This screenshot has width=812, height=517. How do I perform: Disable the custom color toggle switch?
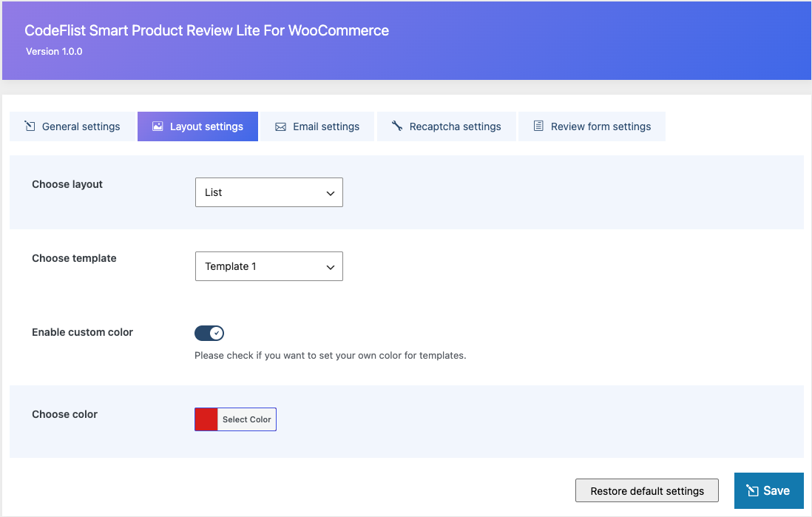point(209,333)
